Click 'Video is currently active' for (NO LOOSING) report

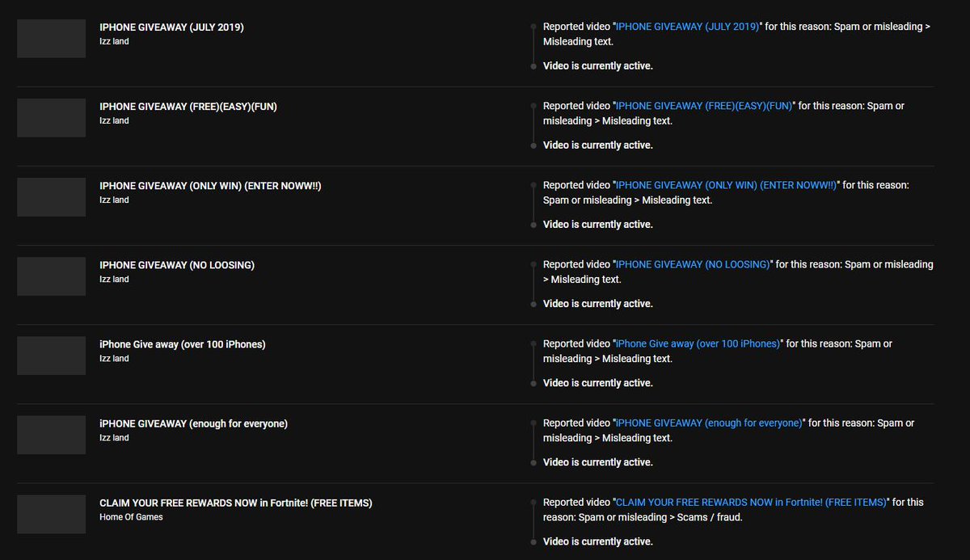(x=597, y=303)
